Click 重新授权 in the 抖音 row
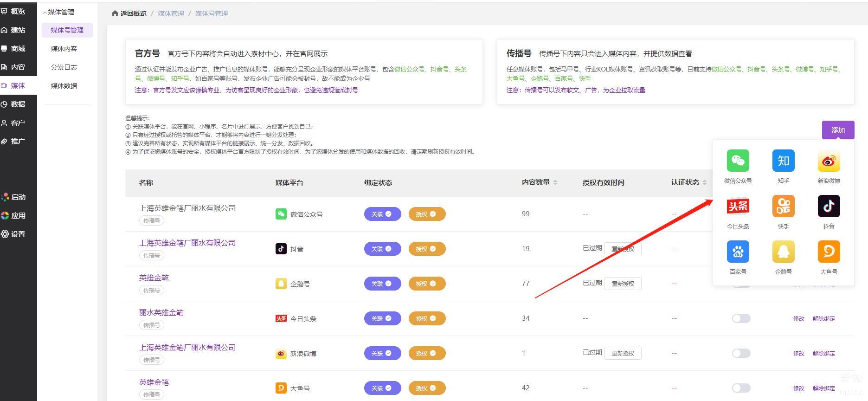 (x=623, y=249)
